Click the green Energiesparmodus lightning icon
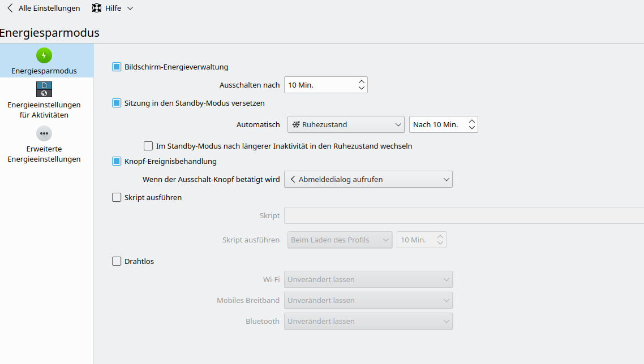 coord(44,55)
